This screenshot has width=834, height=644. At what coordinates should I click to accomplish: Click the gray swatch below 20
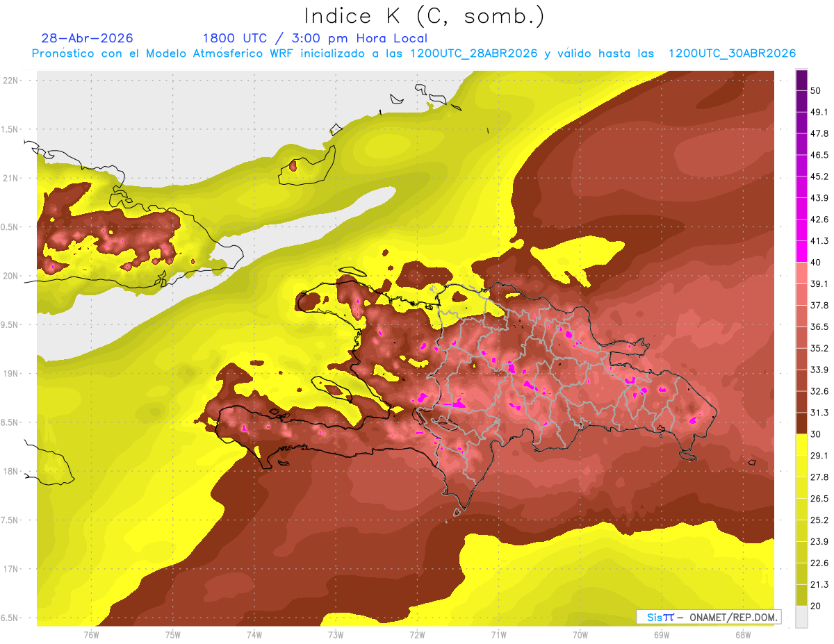[x=801, y=616]
